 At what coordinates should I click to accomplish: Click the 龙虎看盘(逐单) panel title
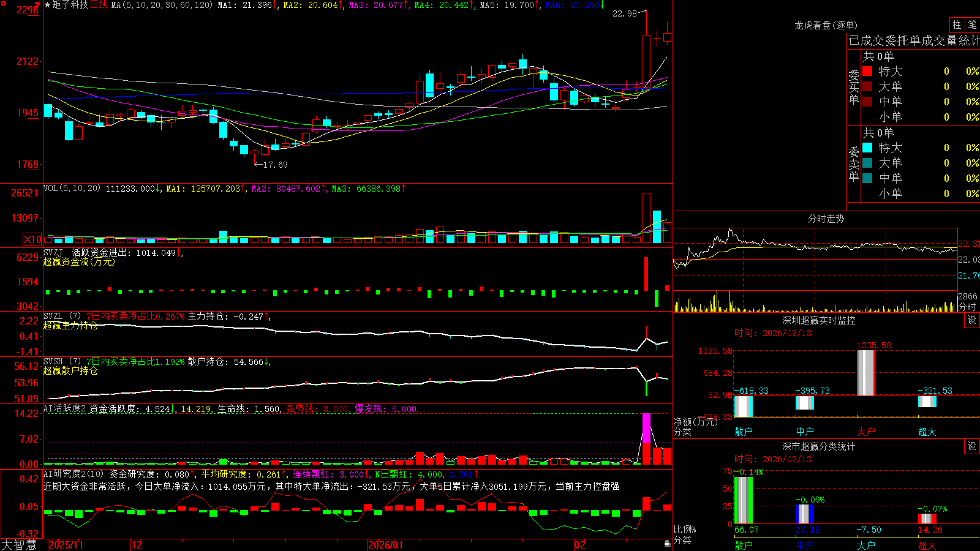(x=826, y=25)
